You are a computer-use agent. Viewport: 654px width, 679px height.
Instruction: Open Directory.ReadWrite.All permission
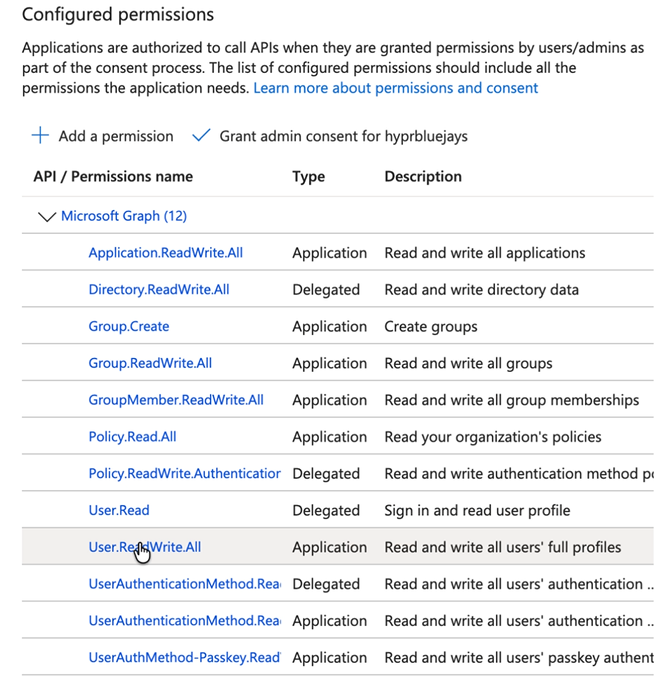(158, 290)
